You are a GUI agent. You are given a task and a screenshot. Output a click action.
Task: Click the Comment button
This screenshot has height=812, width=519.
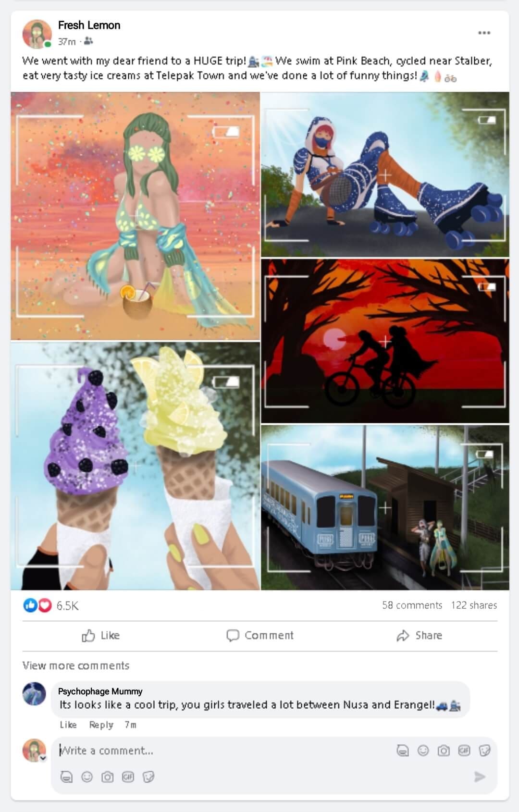click(259, 635)
